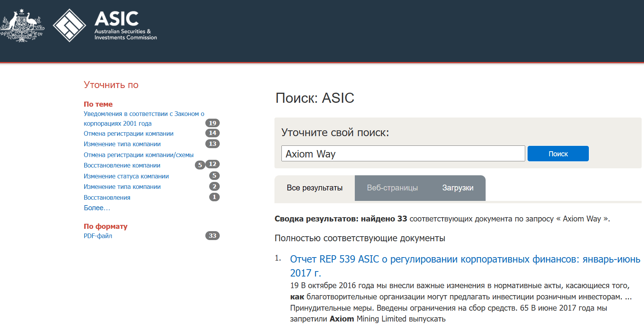Click the По формату heading
Screen dimensions: 644x325
click(106, 226)
